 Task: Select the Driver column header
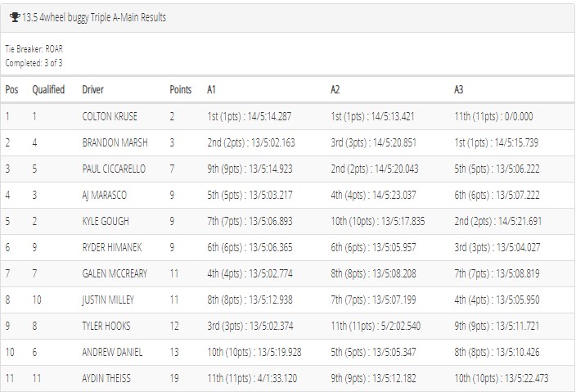[93, 90]
